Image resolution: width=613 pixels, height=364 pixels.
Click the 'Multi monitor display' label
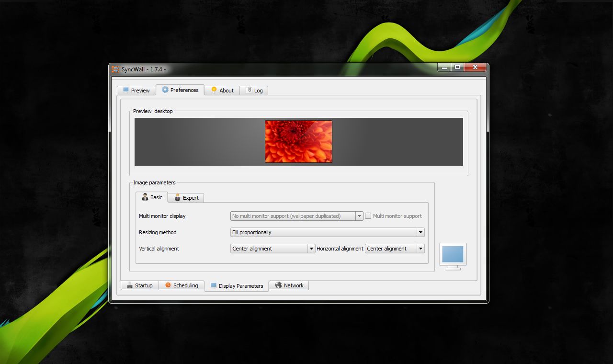click(162, 216)
